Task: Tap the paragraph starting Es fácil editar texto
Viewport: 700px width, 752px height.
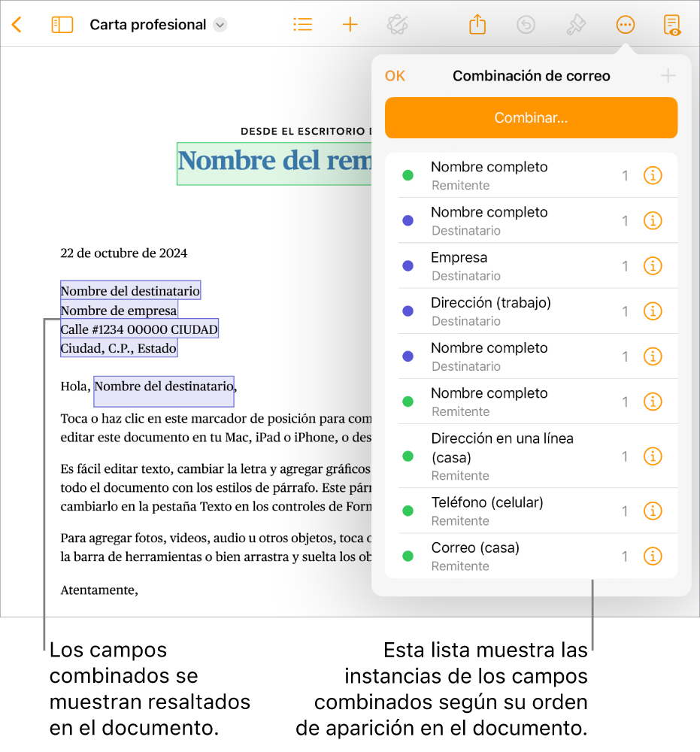Action: click(x=217, y=487)
